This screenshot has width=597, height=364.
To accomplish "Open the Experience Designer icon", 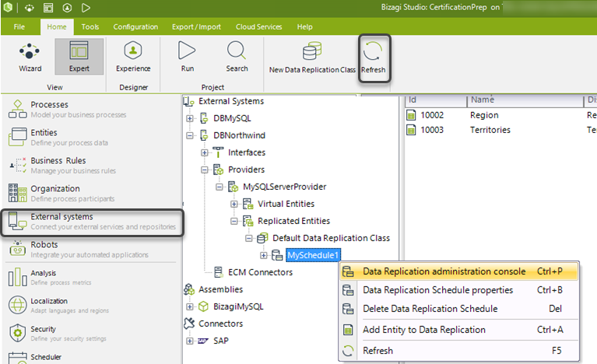I will 133,51.
